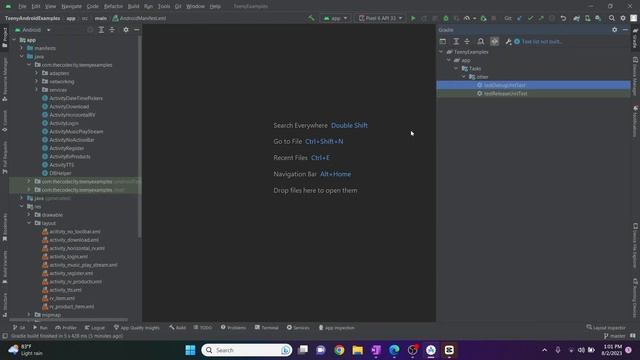The height and width of the screenshot is (360, 640).
Task: Toggle the Resource Manager sidebar tab
Action: click(4, 79)
